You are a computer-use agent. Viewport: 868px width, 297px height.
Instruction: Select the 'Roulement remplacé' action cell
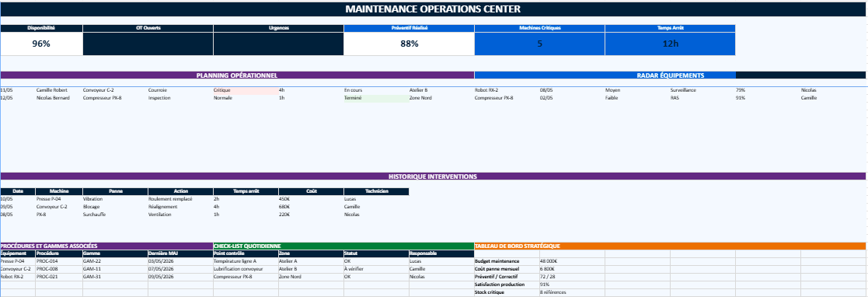180,199
